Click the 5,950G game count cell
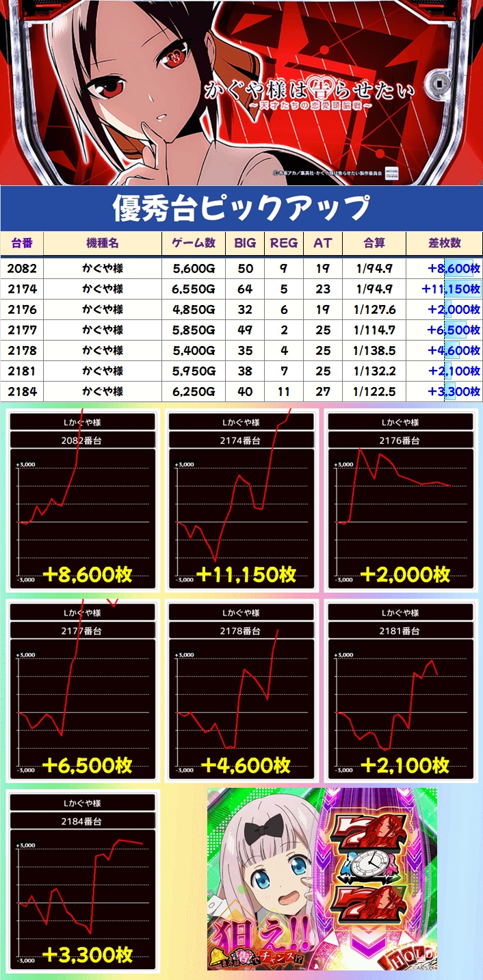Screen dimensions: 483x980 194,371
